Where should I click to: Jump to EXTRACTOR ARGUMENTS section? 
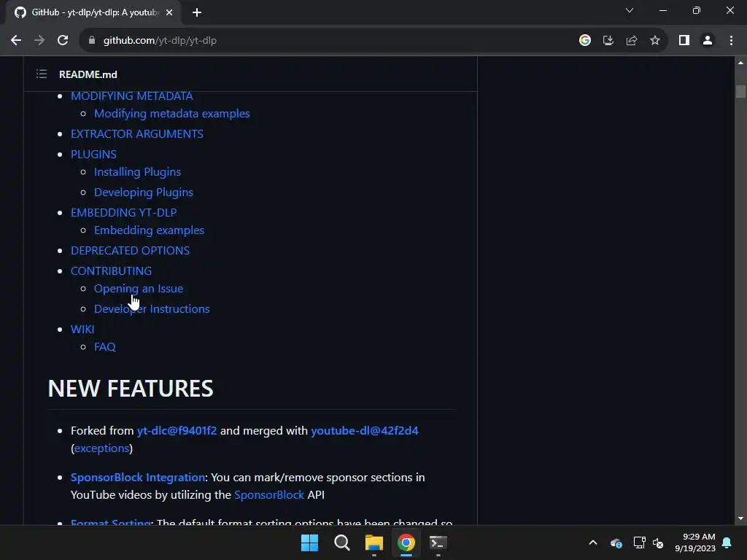[136, 134]
